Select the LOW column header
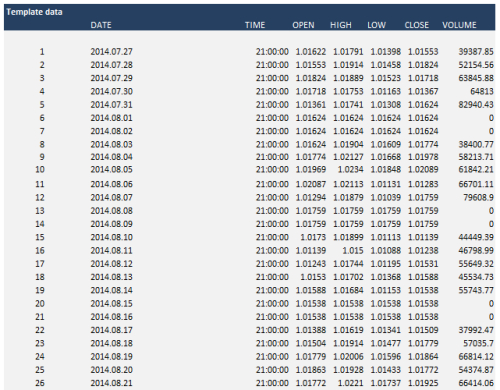Viewport: 500px width, 390px height. (x=377, y=25)
